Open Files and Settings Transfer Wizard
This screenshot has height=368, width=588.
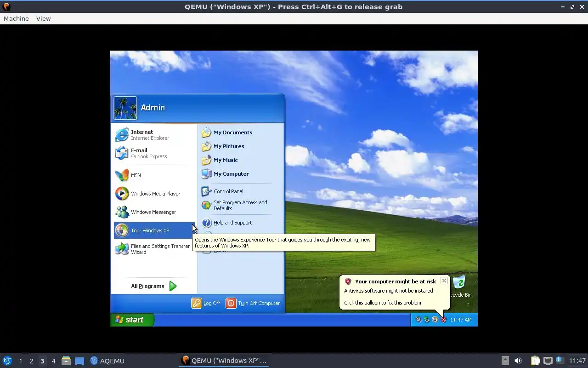pyautogui.click(x=154, y=249)
